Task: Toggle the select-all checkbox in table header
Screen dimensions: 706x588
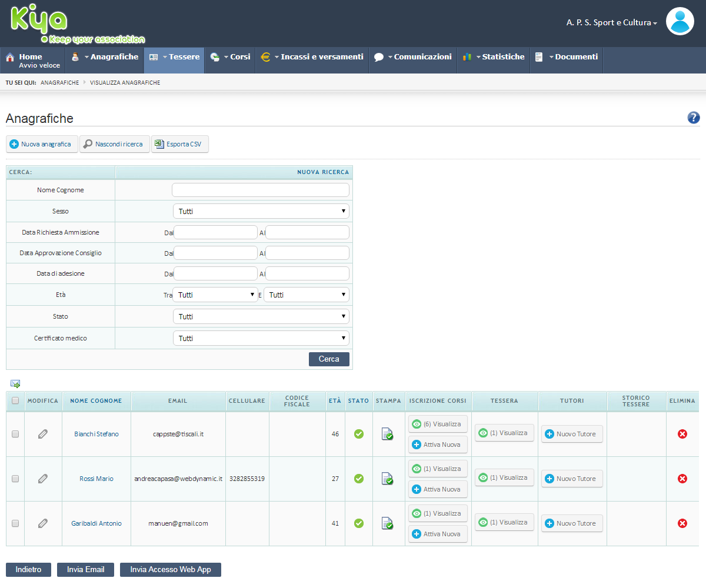Action: click(x=15, y=401)
